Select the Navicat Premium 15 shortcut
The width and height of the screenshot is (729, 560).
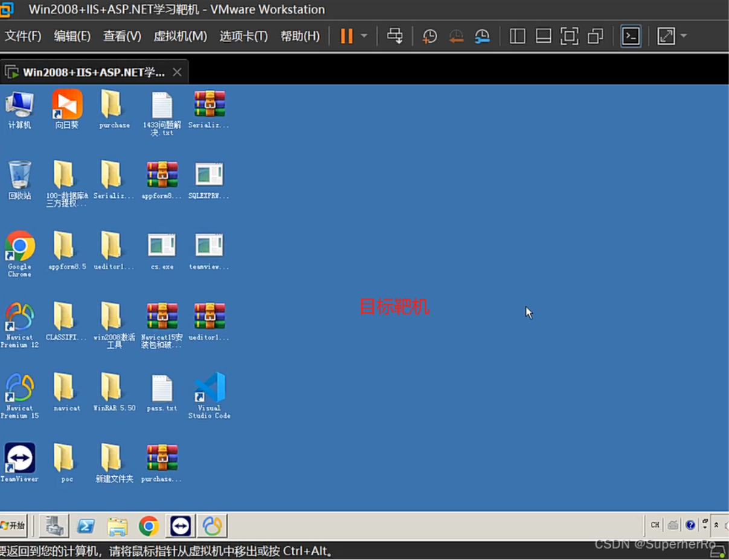19,395
